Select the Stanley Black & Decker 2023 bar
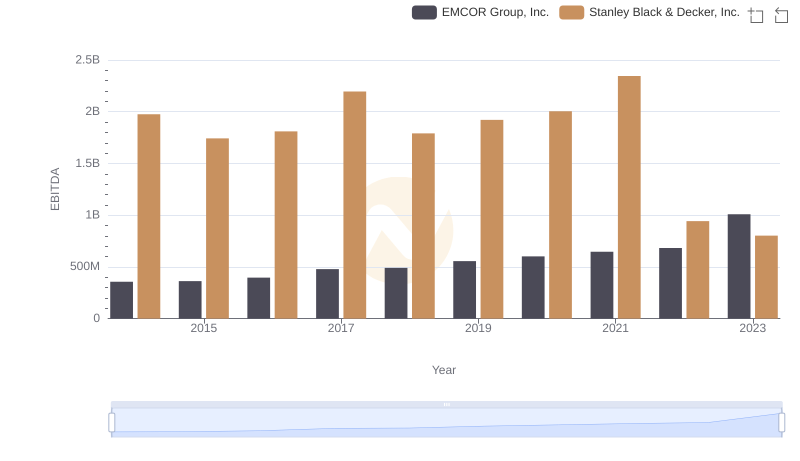 point(766,277)
